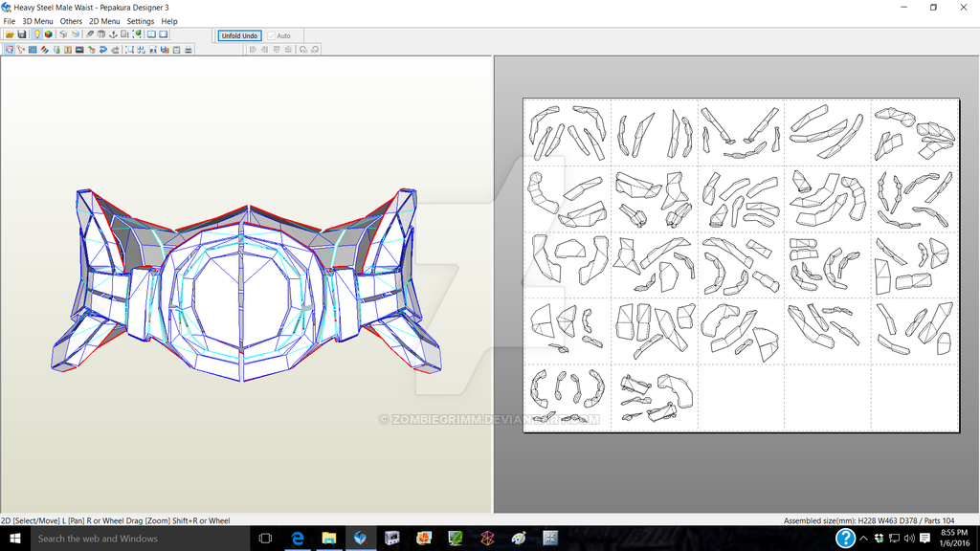Expand the hidden system tray icons chevron
Image resolution: width=980 pixels, height=551 pixels.
tap(864, 538)
